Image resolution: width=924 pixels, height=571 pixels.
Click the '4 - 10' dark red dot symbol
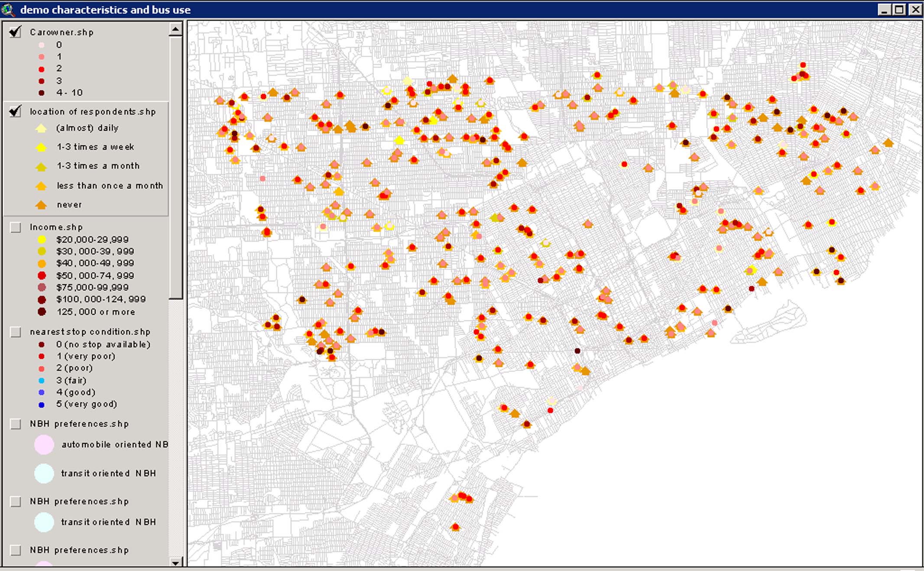coord(42,93)
